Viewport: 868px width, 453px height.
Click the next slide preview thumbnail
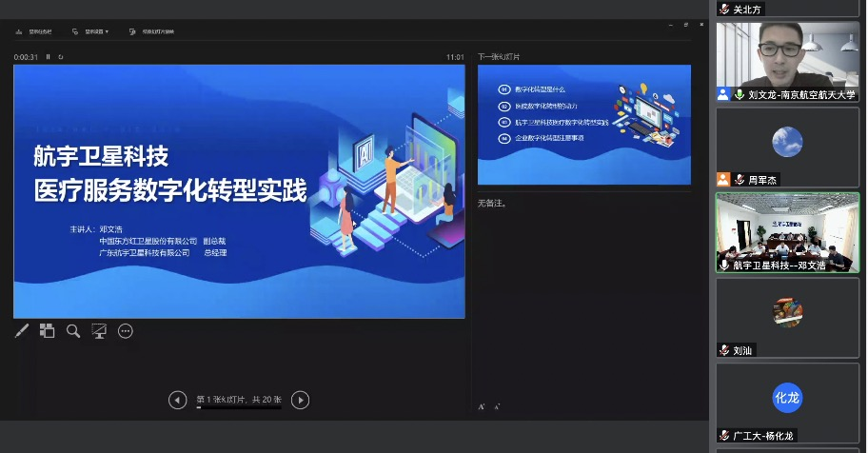583,124
